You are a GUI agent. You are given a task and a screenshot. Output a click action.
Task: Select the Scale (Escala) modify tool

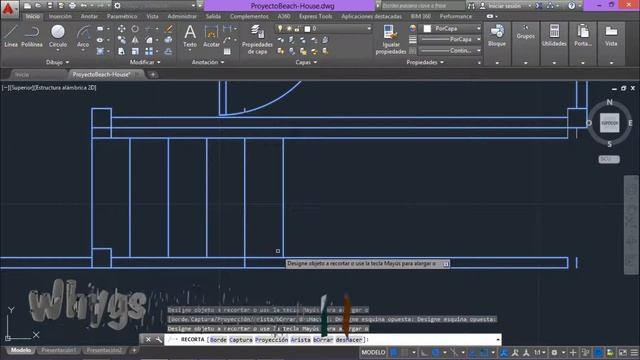coord(135,51)
